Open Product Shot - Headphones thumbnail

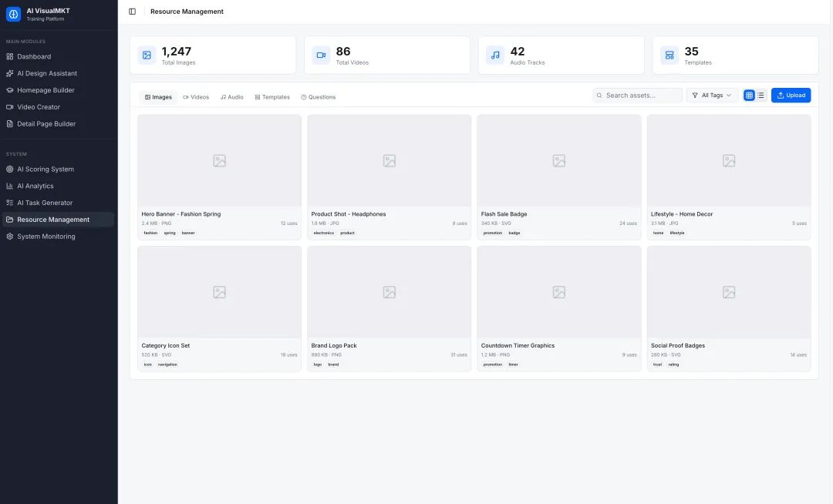(x=390, y=161)
